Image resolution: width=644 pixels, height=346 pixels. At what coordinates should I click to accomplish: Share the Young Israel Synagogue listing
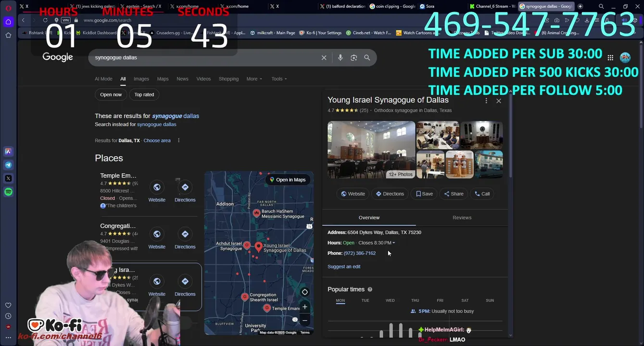coord(454,194)
